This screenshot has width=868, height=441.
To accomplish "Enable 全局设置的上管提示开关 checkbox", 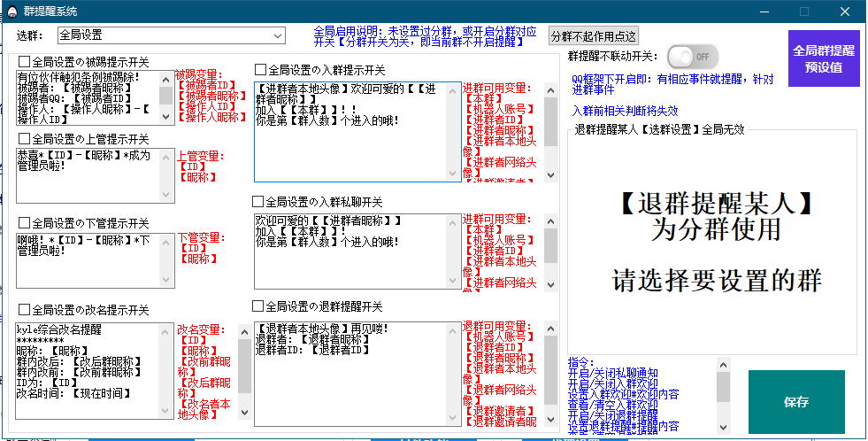I will (25, 138).
